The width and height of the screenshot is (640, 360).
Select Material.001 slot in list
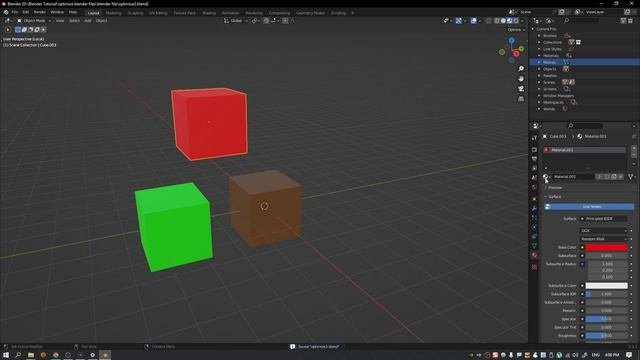click(584, 150)
